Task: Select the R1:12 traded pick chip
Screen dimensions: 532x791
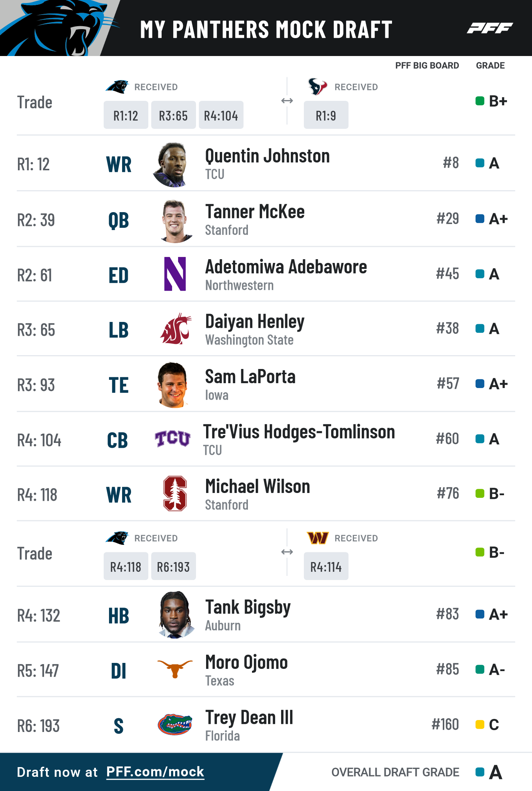Action: tap(126, 115)
